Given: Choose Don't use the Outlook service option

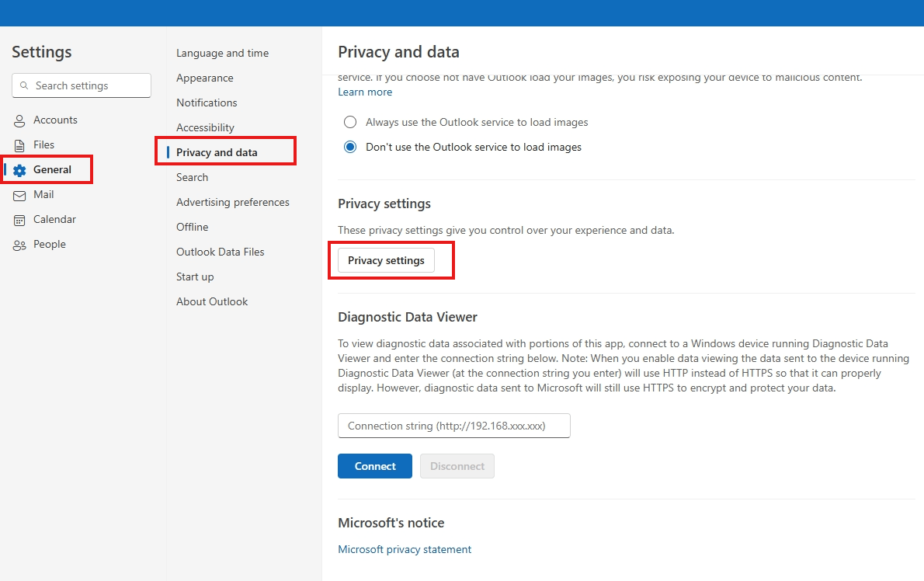Looking at the screenshot, I should (349, 147).
